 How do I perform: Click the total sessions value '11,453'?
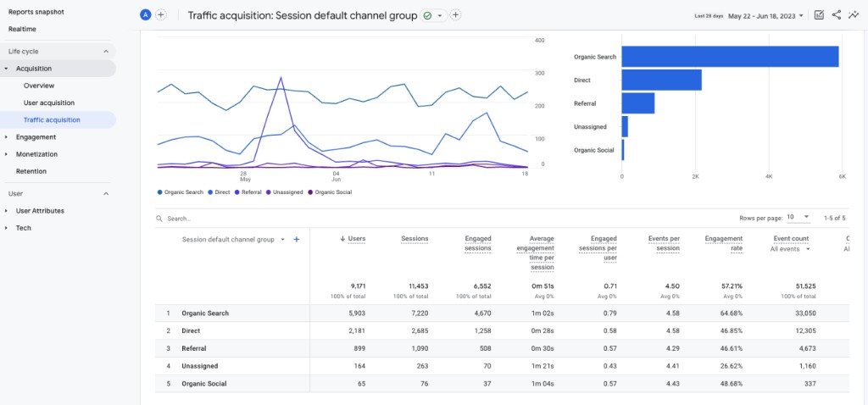click(418, 286)
